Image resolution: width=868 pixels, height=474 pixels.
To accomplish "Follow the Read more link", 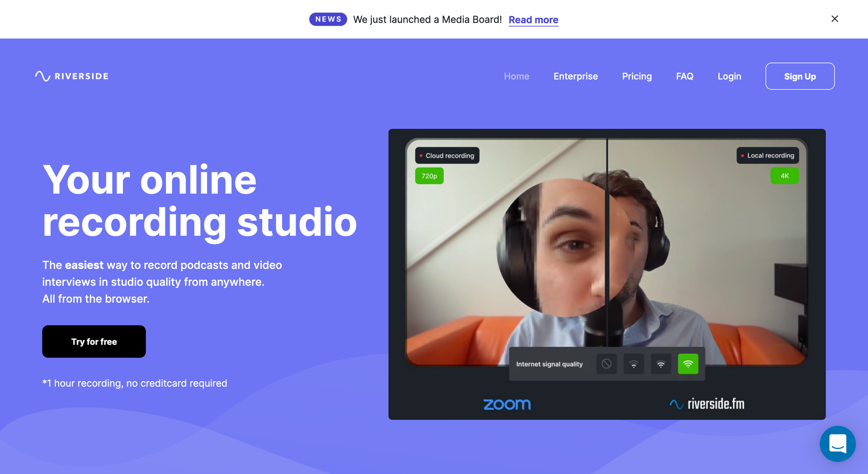I will [x=533, y=20].
